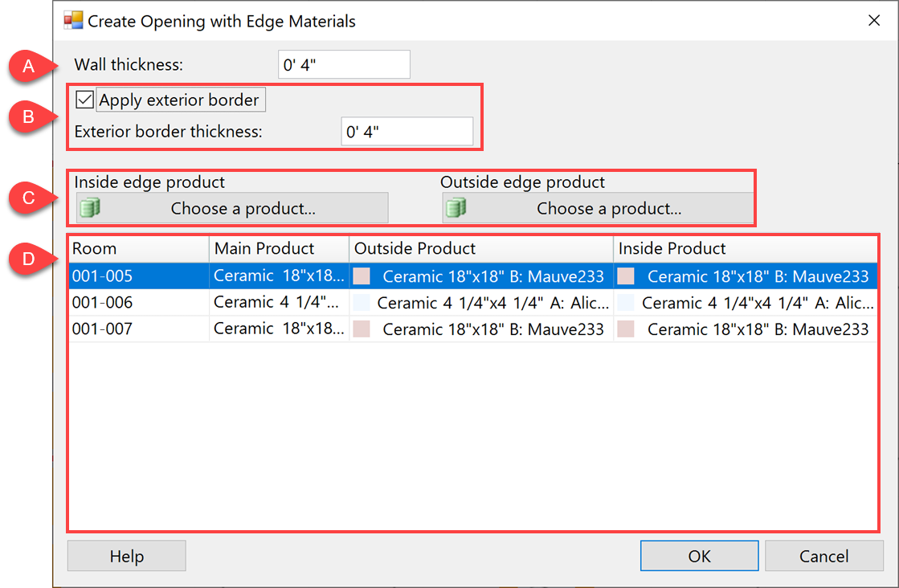Click the Main Product column header

tap(280, 249)
